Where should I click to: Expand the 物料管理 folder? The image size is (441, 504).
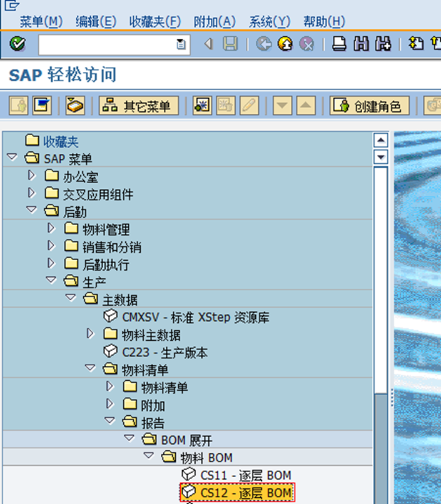tap(51, 228)
